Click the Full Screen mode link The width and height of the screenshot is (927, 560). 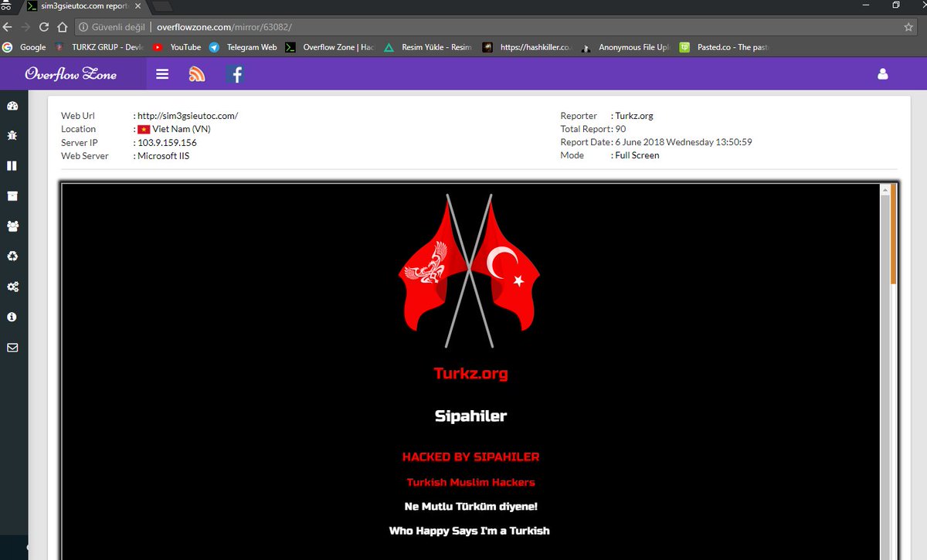coord(637,155)
